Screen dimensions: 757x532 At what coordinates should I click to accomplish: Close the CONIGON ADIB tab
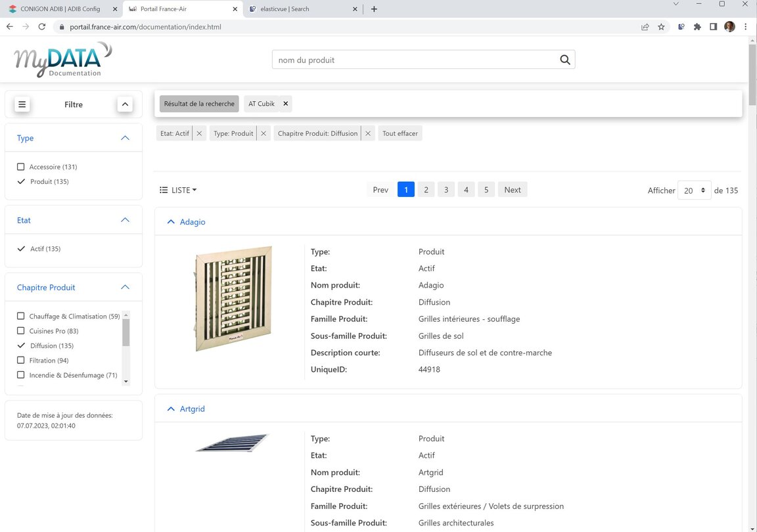point(115,9)
